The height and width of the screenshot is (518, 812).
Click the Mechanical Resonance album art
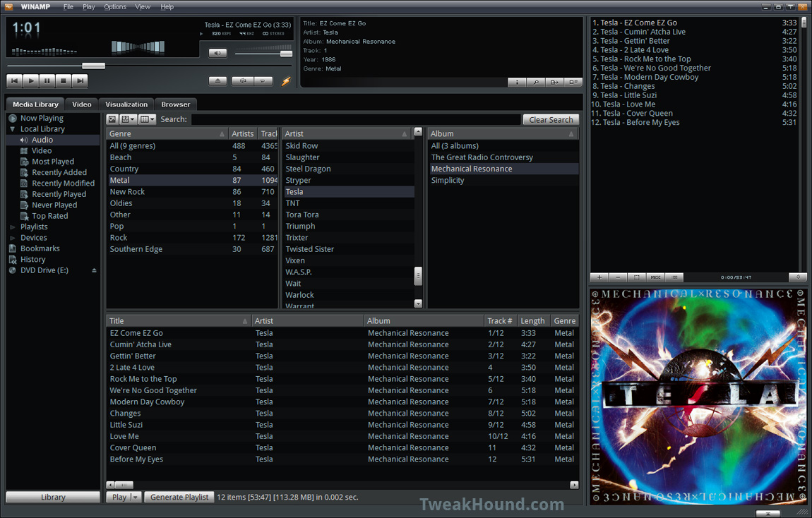coord(698,397)
